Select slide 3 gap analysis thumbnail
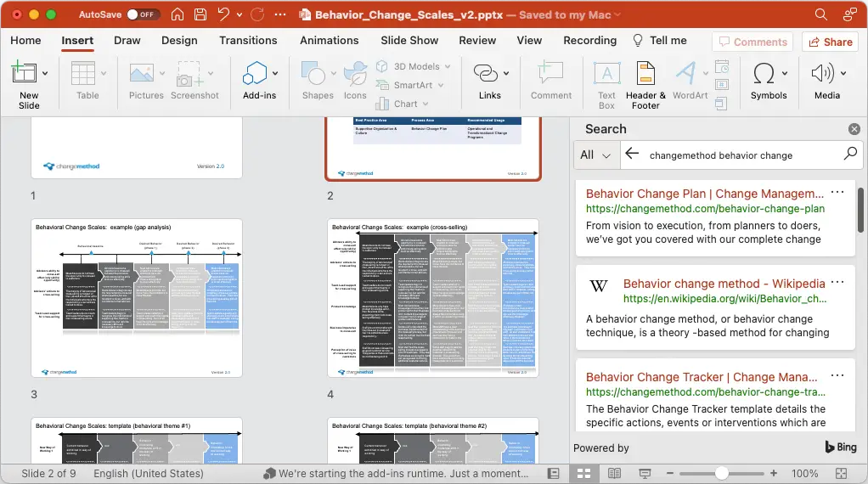868x484 pixels. click(137, 298)
